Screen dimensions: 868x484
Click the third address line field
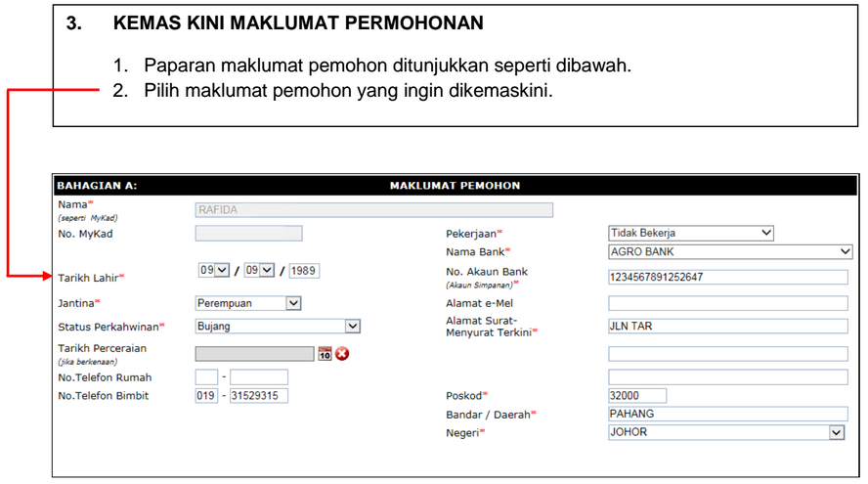728,377
